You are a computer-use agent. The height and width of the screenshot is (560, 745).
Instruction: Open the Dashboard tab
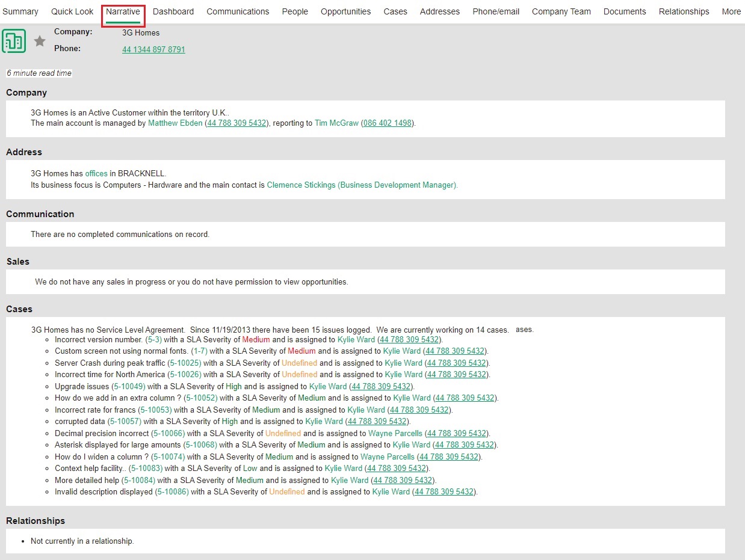173,11
